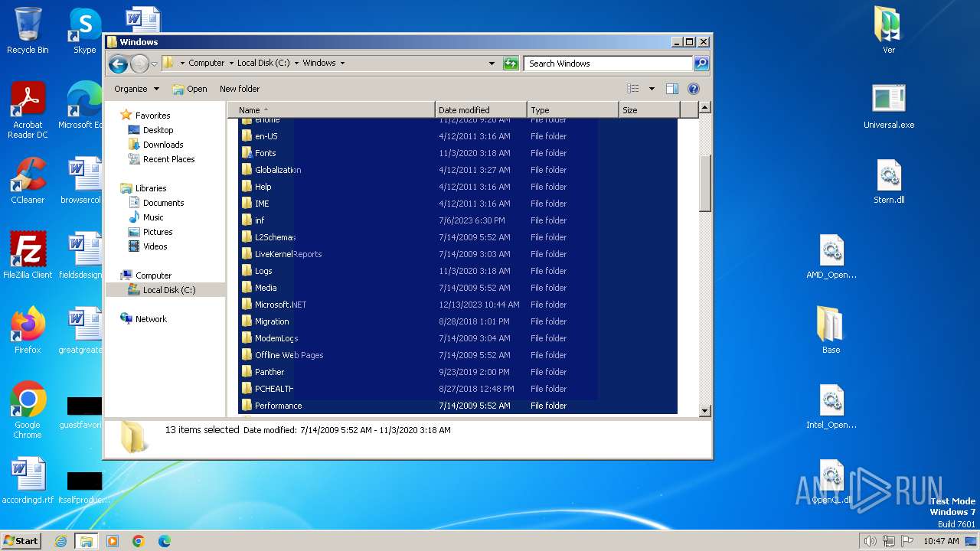
Task: Click the Open toolbar button
Action: click(x=190, y=89)
